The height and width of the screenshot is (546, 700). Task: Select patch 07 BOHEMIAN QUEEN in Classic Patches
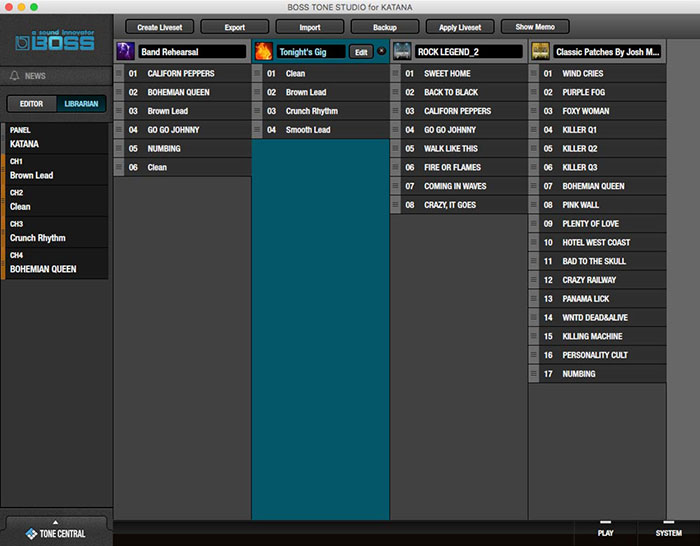[x=597, y=186]
